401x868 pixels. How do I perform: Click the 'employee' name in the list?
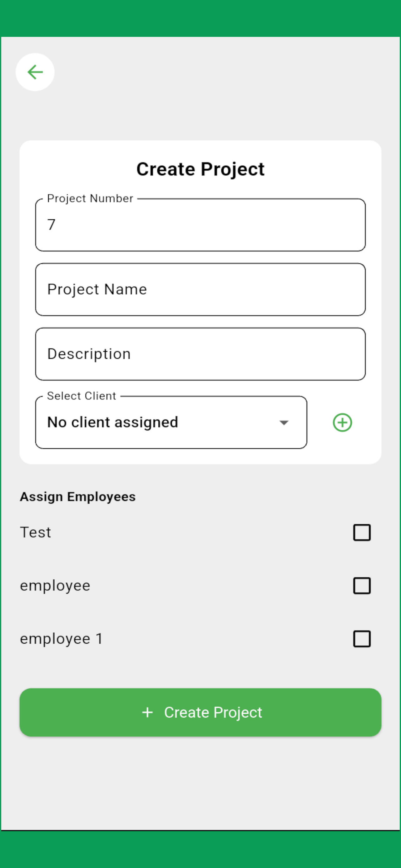pyautogui.click(x=55, y=586)
